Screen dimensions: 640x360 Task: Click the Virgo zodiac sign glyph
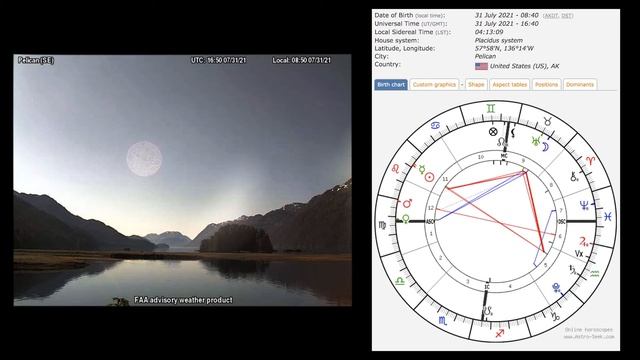pyautogui.click(x=382, y=225)
